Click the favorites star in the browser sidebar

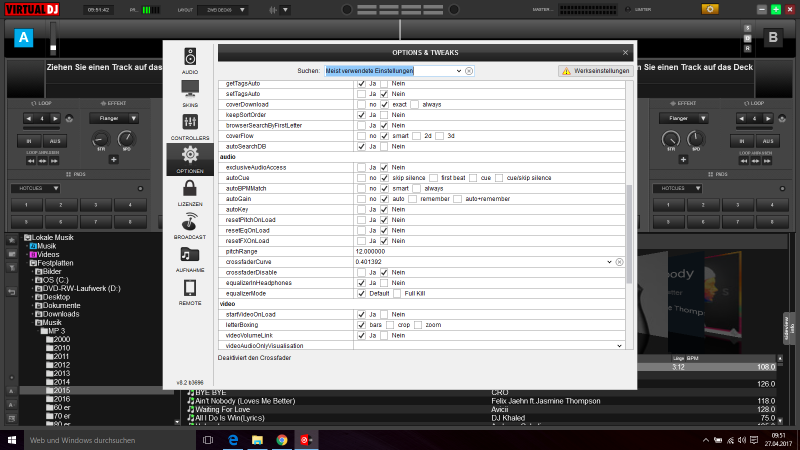(x=12, y=240)
